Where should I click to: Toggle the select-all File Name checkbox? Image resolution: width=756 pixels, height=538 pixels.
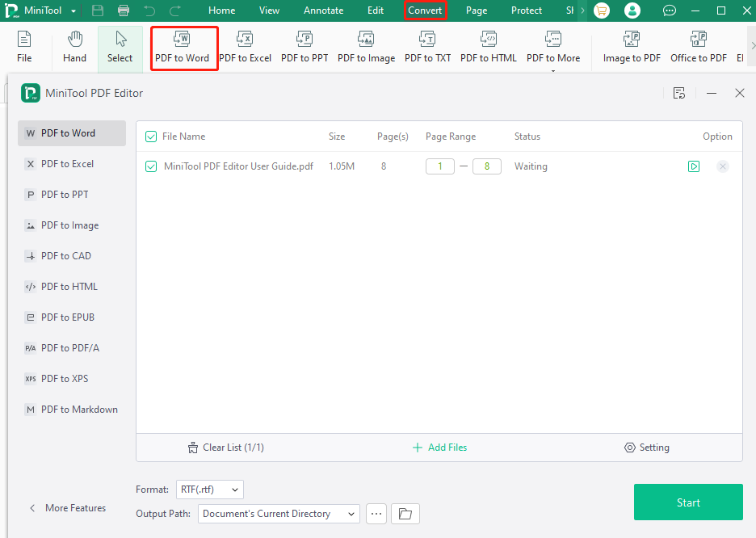[151, 137]
